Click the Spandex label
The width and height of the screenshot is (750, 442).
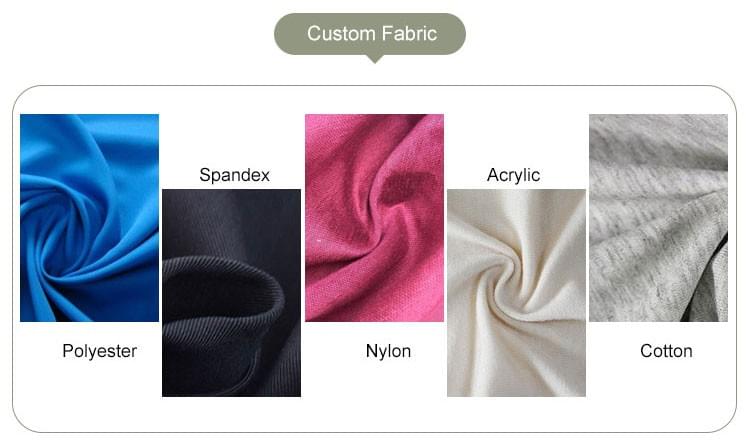234,175
